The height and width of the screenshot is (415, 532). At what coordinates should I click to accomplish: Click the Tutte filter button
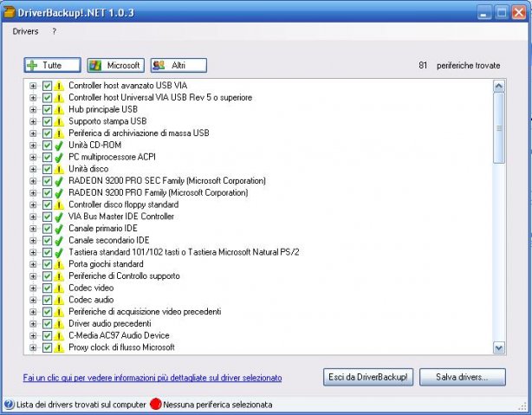pyautogui.click(x=53, y=65)
